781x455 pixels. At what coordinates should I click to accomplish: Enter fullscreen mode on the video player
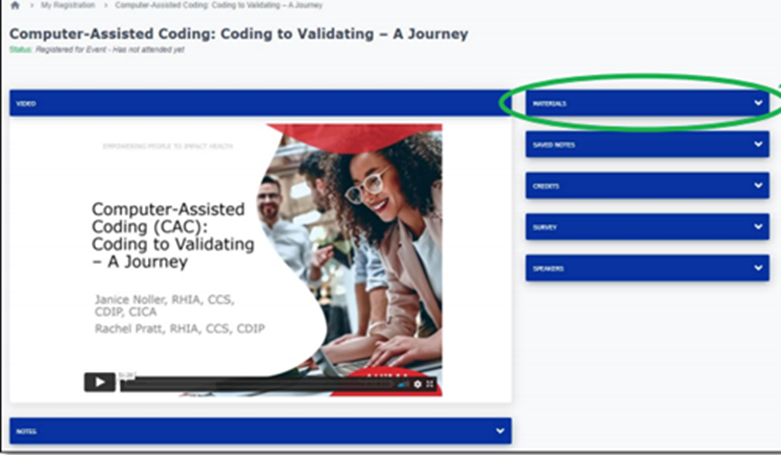pos(430,383)
